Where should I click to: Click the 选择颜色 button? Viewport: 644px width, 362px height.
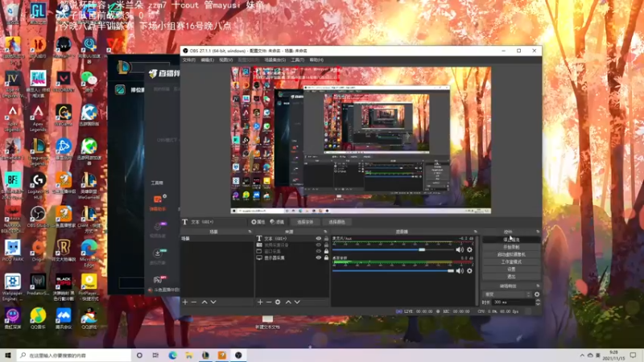point(336,222)
